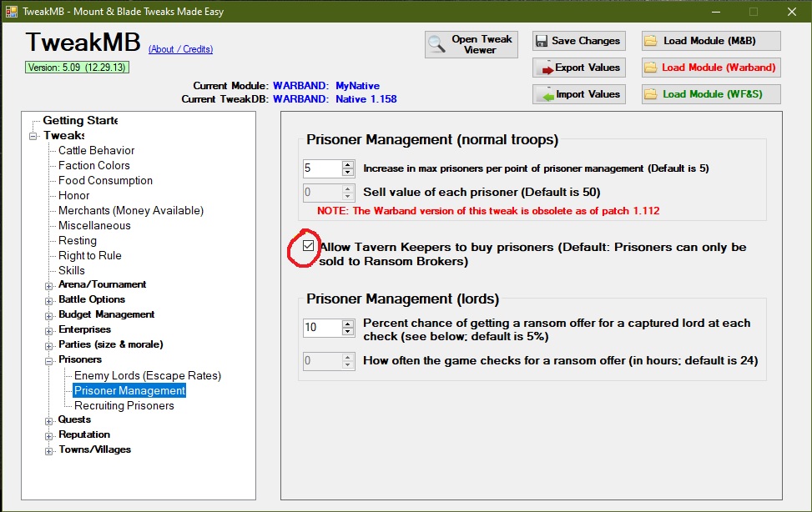Click the folder icon on Load Module (WF&S)

pyautogui.click(x=651, y=94)
